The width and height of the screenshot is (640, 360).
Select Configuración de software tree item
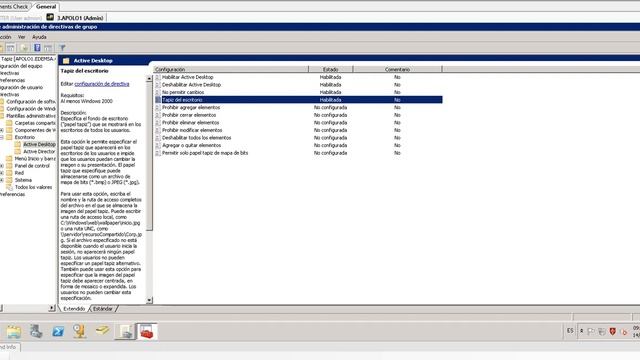[31, 102]
